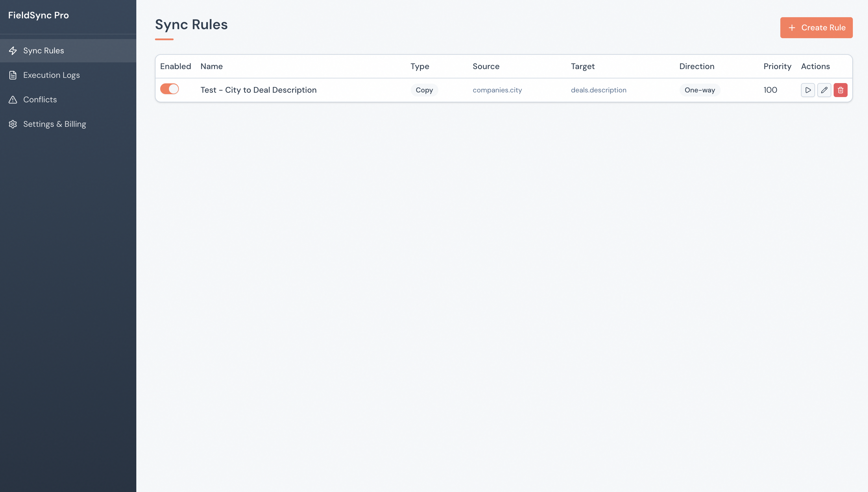868x492 pixels.
Task: Run the sync rule using the play icon
Action: (x=808, y=90)
